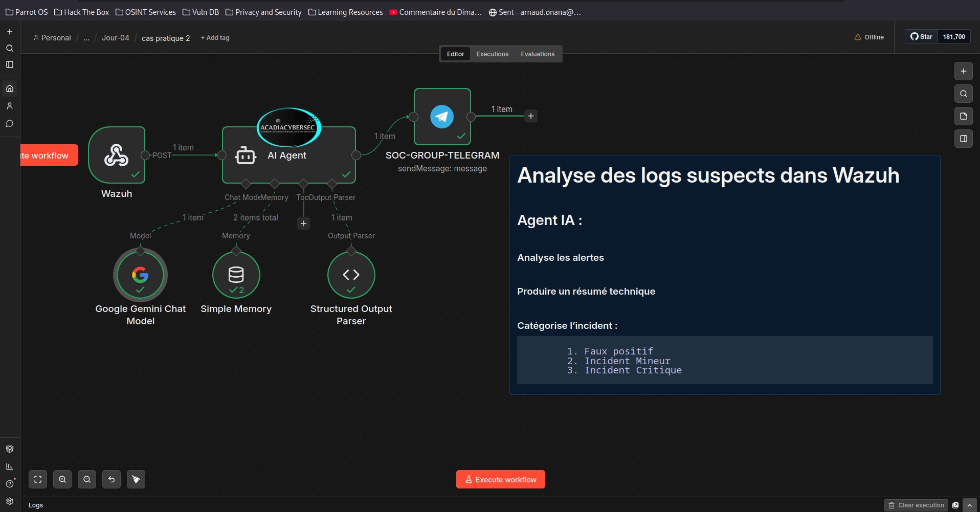Open the Simple Memory node
980x512 pixels.
236,275
